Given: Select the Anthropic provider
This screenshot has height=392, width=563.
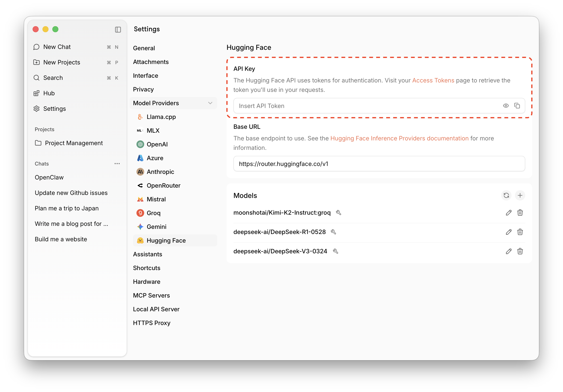Looking at the screenshot, I should (160, 172).
